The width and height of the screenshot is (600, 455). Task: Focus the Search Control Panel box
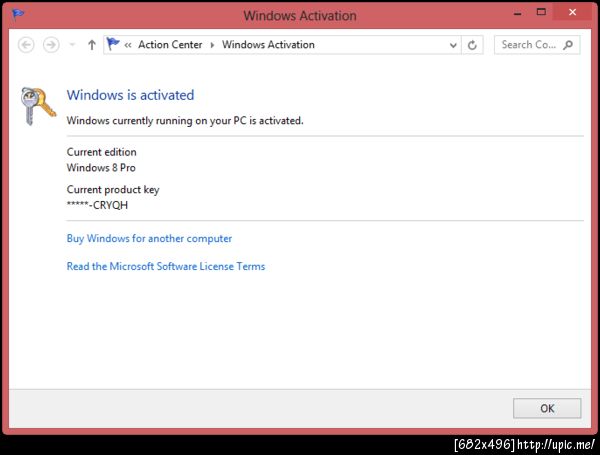(x=537, y=45)
